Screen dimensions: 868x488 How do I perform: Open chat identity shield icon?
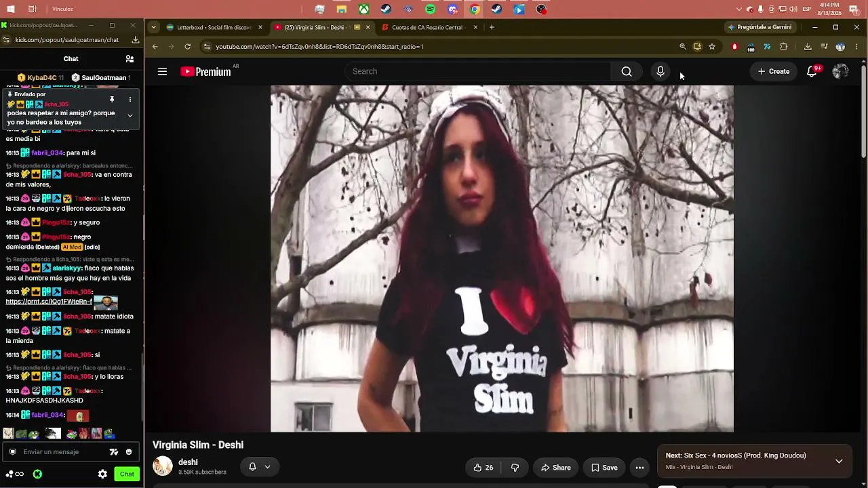(x=12, y=452)
